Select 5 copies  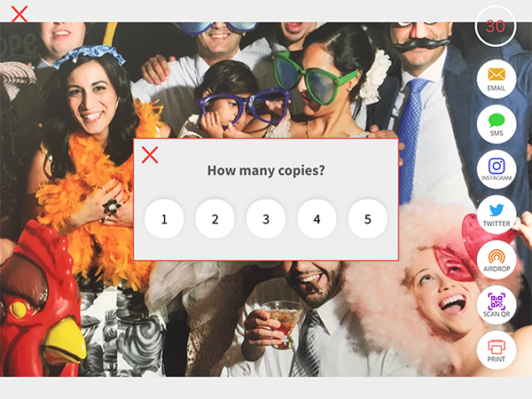pyautogui.click(x=368, y=219)
